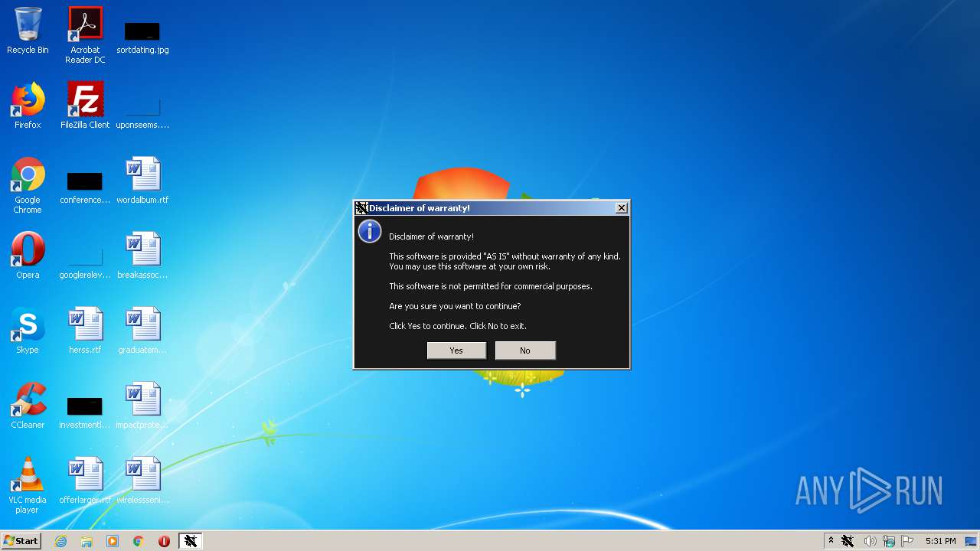Select the breakassoc document icon
980x551 pixels.
coord(142,256)
